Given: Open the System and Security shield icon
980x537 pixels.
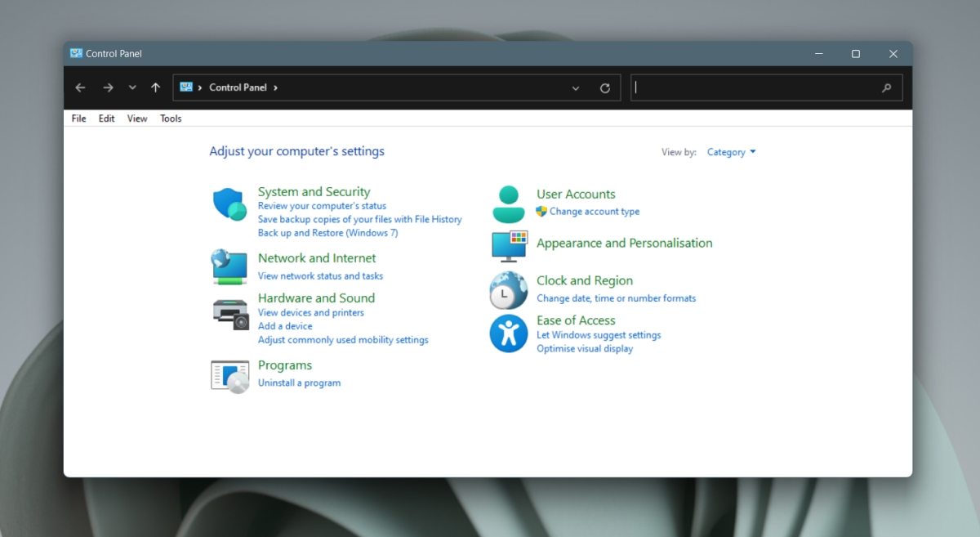Looking at the screenshot, I should tap(229, 204).
